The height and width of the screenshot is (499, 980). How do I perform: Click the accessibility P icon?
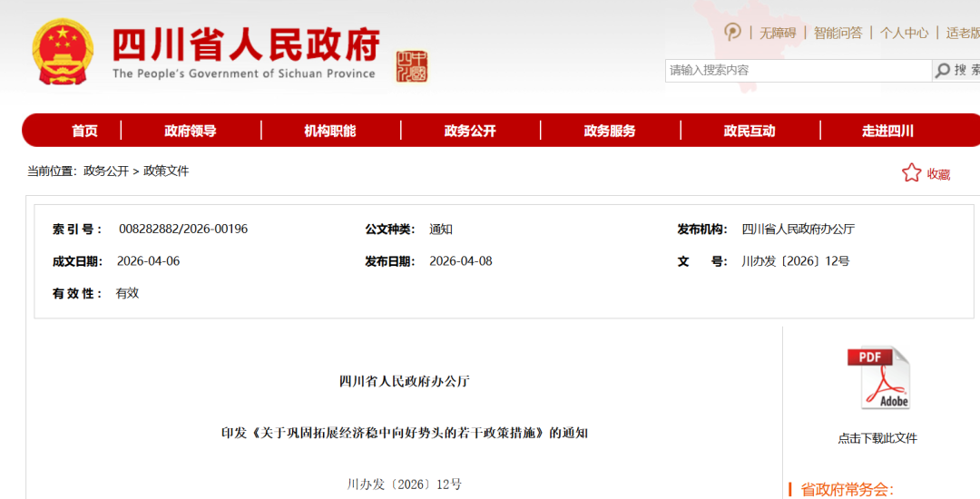[x=733, y=33]
